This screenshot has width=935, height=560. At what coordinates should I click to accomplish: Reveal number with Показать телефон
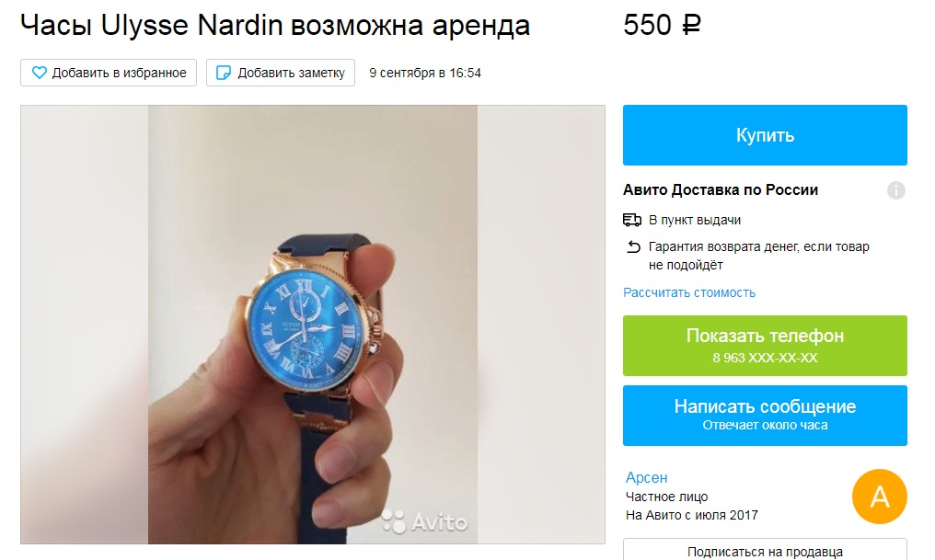(765, 346)
